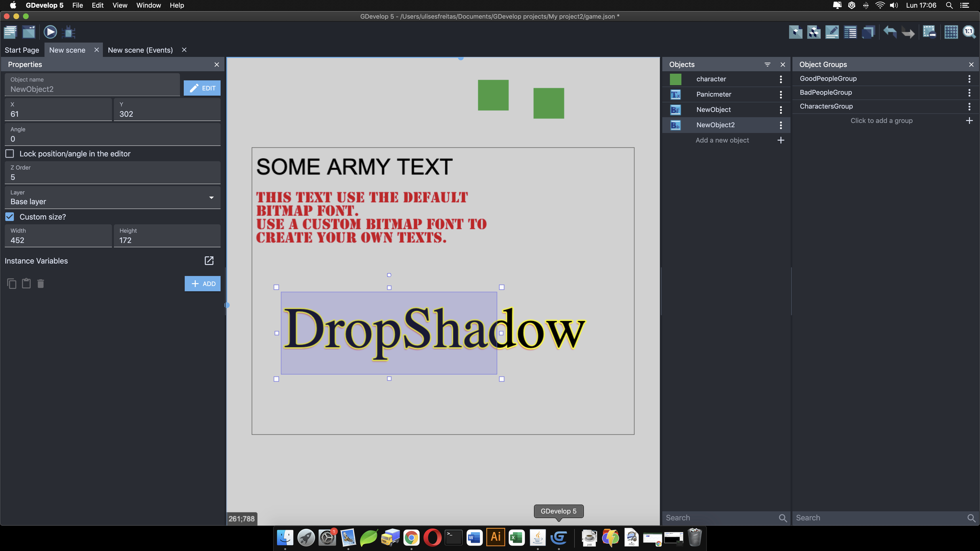Image resolution: width=980 pixels, height=551 pixels.
Task: Open the debugger with the bug icon
Action: click(x=68, y=32)
